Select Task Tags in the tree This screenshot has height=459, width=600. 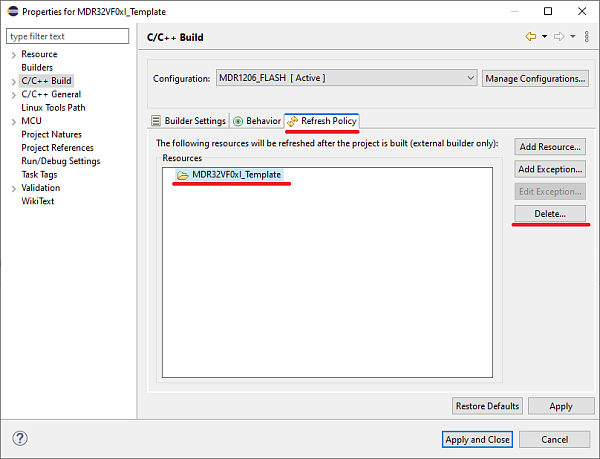(39, 174)
